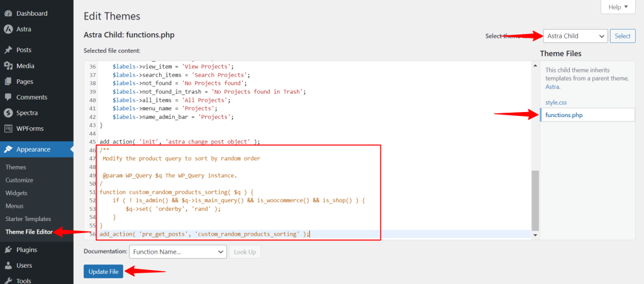
Task: Click the Look Up button
Action: click(245, 252)
